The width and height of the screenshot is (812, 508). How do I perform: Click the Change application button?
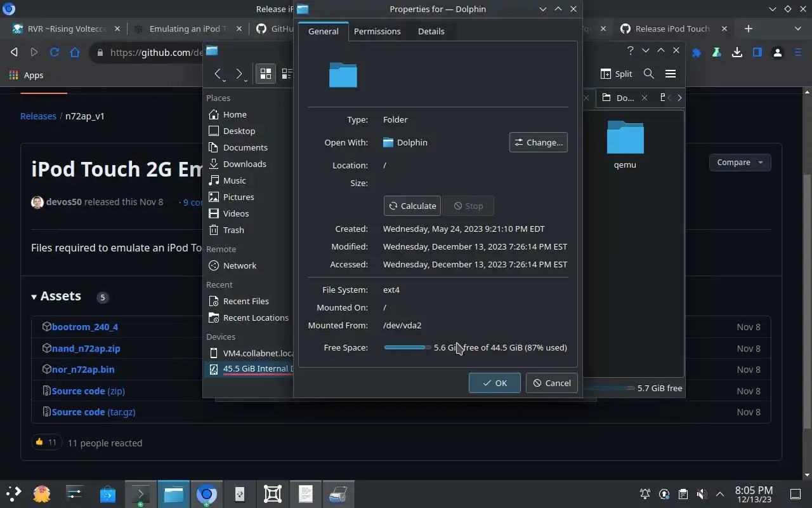[x=538, y=142]
